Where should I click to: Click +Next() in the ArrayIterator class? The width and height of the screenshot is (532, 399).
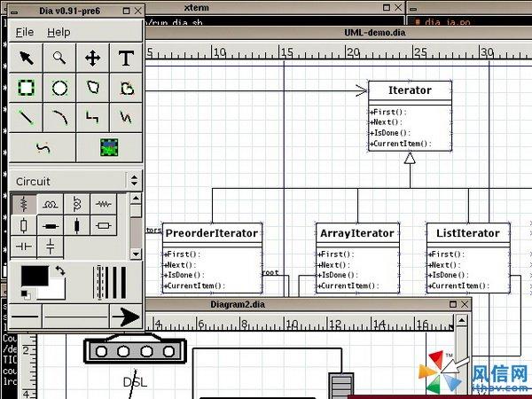click(333, 264)
